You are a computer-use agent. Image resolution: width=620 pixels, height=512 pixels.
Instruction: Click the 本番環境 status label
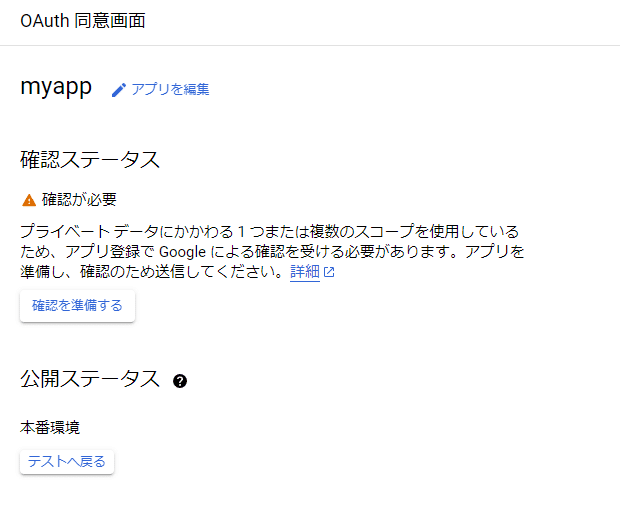point(50,427)
